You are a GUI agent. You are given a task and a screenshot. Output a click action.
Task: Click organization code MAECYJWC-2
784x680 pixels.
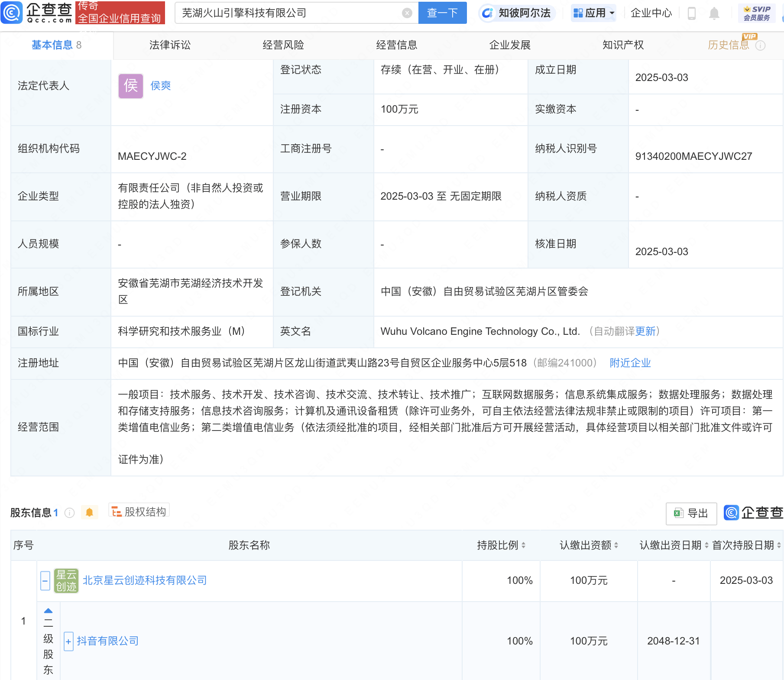[x=152, y=156]
